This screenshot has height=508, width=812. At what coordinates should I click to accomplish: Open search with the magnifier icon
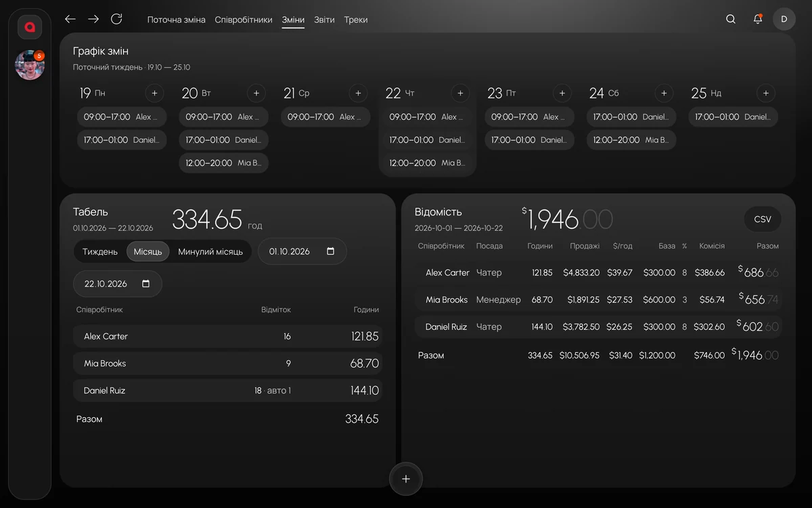tap(731, 19)
